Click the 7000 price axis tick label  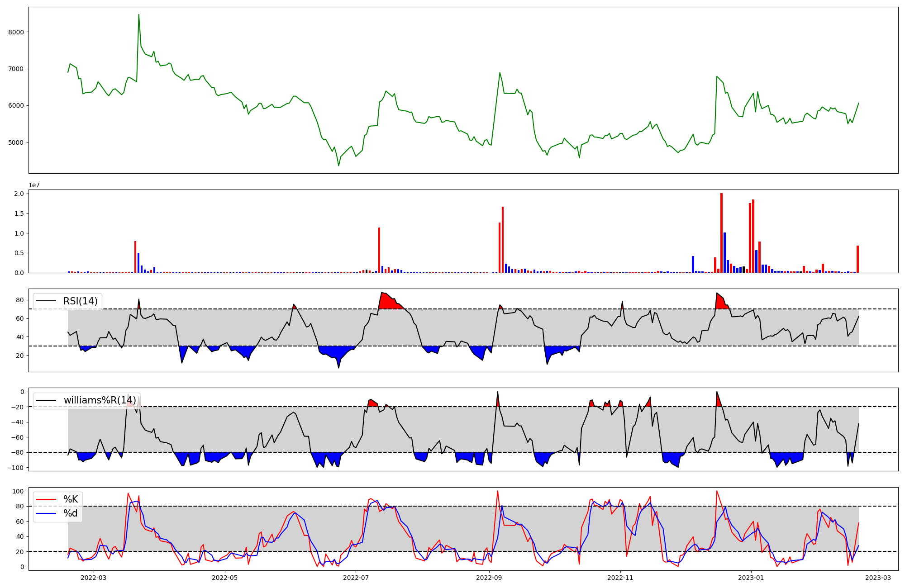tap(17, 69)
